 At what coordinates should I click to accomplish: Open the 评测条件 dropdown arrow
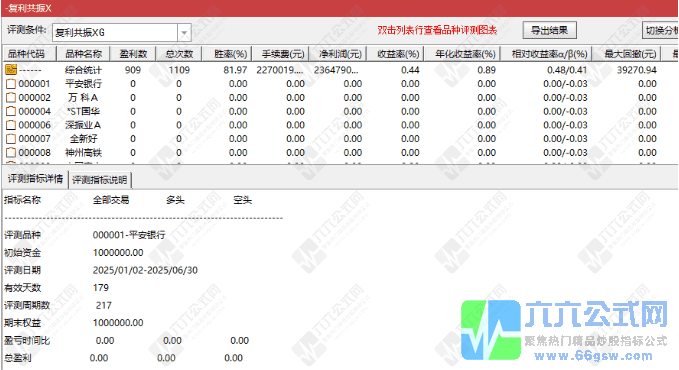coord(184,32)
